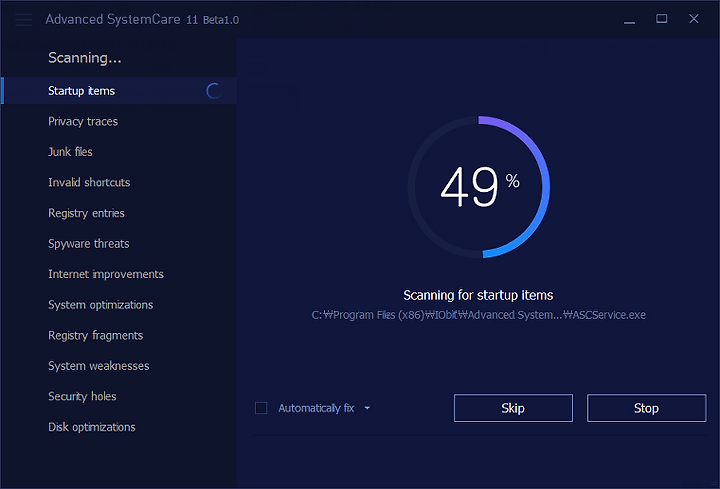Select System weaknesses item
The width and height of the screenshot is (720, 489).
pyautogui.click(x=99, y=366)
